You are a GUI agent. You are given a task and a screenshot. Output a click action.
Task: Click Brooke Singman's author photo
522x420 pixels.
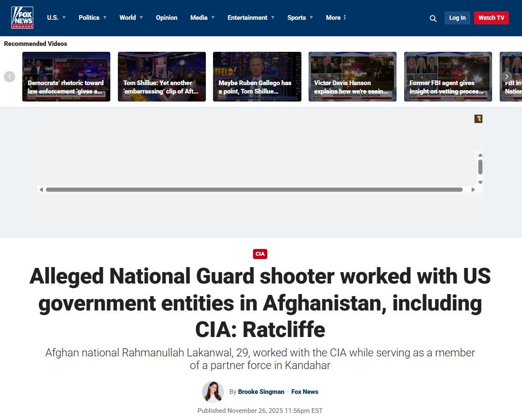pyautogui.click(x=213, y=392)
